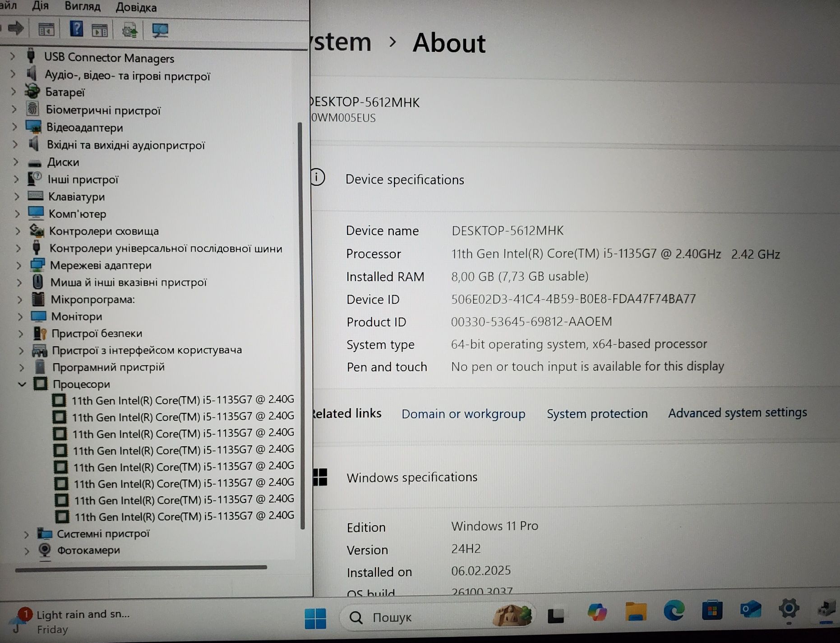Open the blue question-mark Help toolbar icon
The image size is (840, 643).
76,29
